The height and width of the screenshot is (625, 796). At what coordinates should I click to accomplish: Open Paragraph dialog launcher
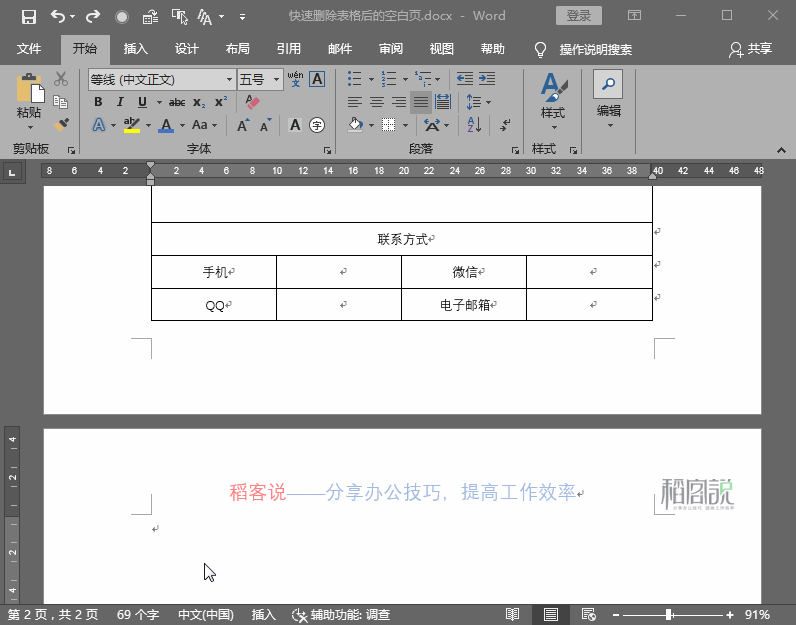point(515,150)
